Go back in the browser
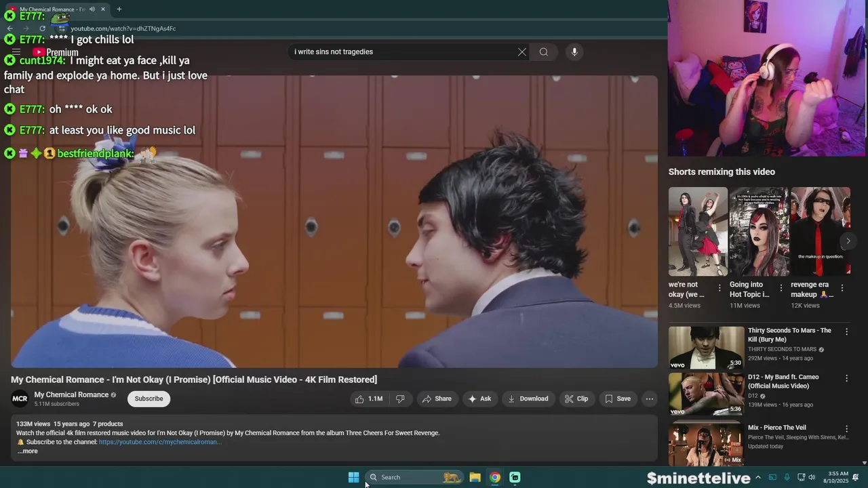 9,28
